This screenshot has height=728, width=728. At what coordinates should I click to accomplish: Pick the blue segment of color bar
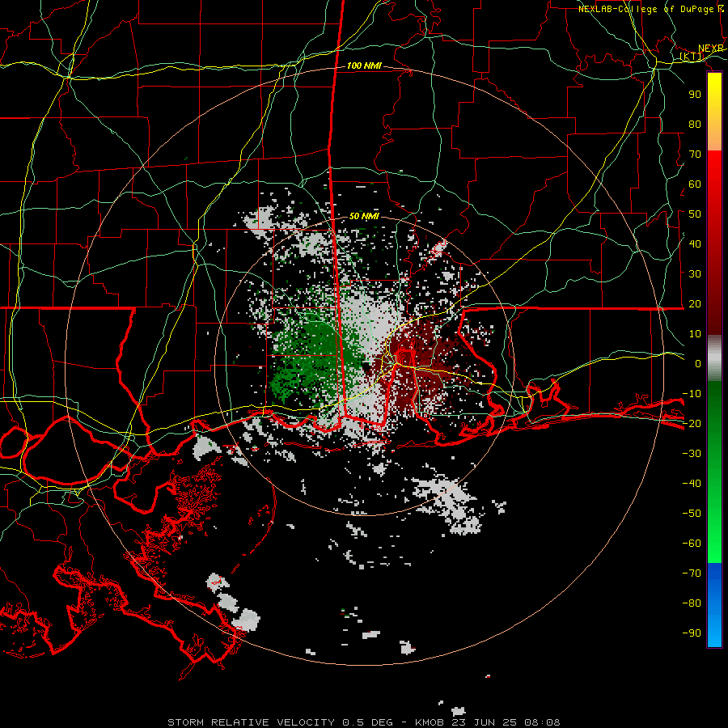(714, 604)
